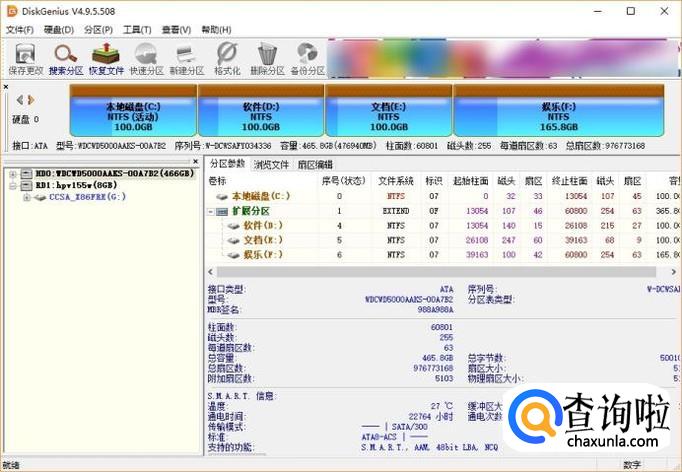Image resolution: width=682 pixels, height=472 pixels.
Task: Go to previous disk with left arrow
Action: pyautogui.click(x=20, y=100)
